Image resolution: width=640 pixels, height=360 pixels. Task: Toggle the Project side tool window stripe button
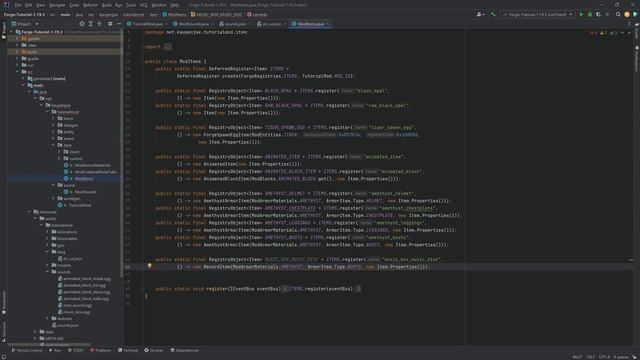click(x=4, y=31)
